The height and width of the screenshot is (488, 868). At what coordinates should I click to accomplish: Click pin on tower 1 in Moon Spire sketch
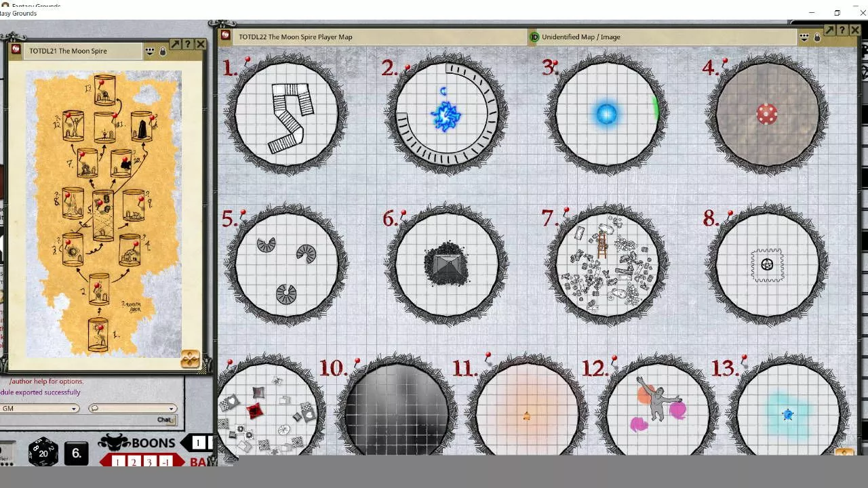100,326
